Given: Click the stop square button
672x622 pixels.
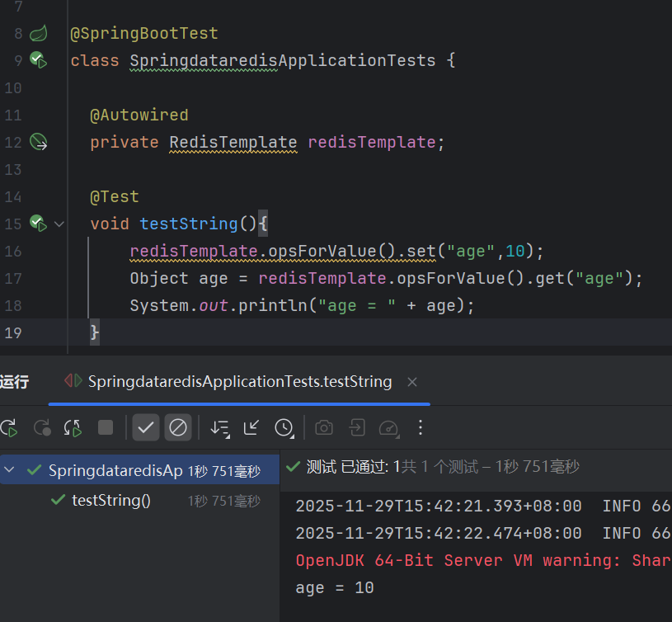Looking at the screenshot, I should click(x=106, y=427).
